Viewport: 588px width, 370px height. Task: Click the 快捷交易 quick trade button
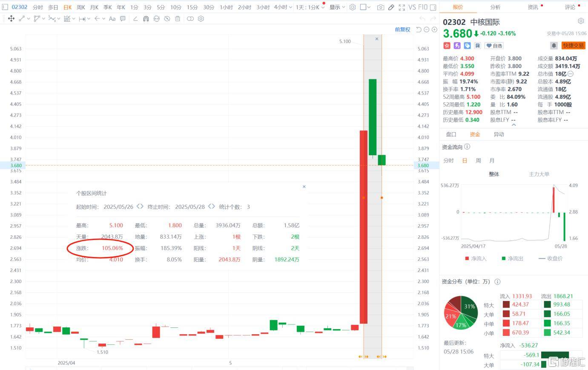click(x=574, y=46)
